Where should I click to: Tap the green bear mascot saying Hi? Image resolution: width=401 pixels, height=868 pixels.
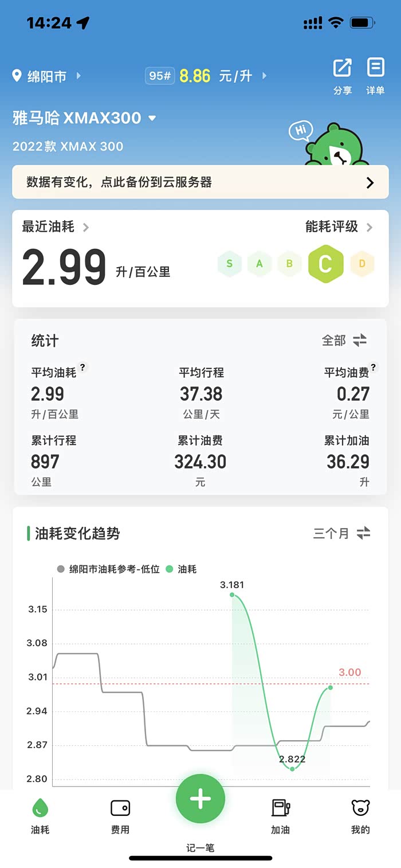click(336, 145)
